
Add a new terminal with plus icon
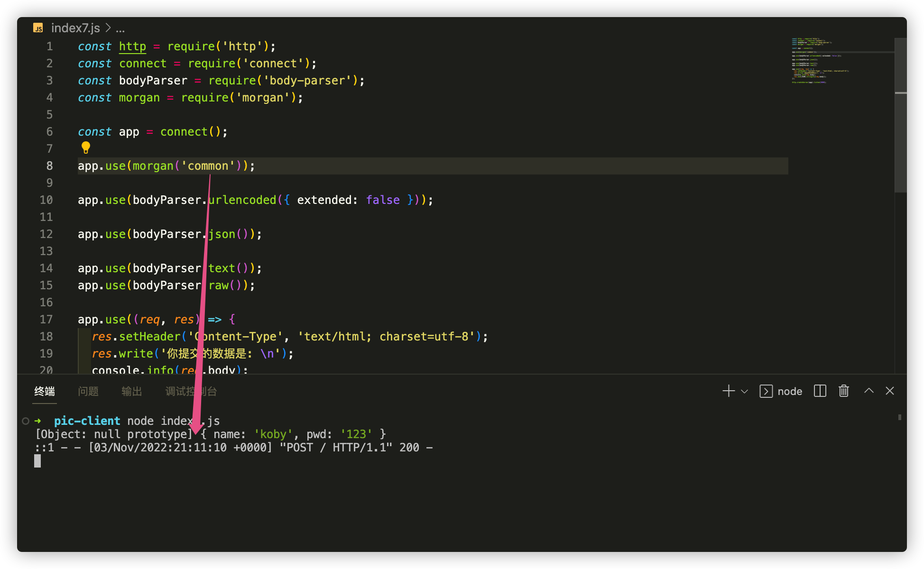click(x=729, y=391)
